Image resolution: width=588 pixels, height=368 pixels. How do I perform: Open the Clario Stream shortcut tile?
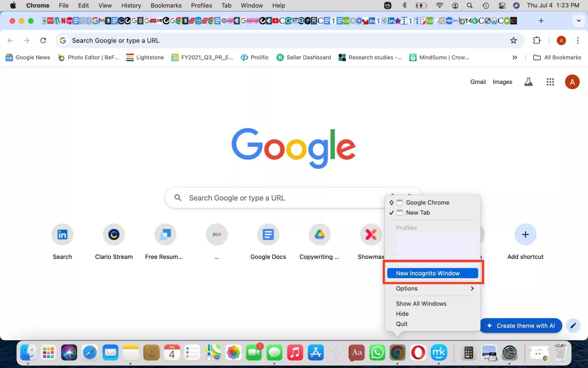pyautogui.click(x=114, y=235)
